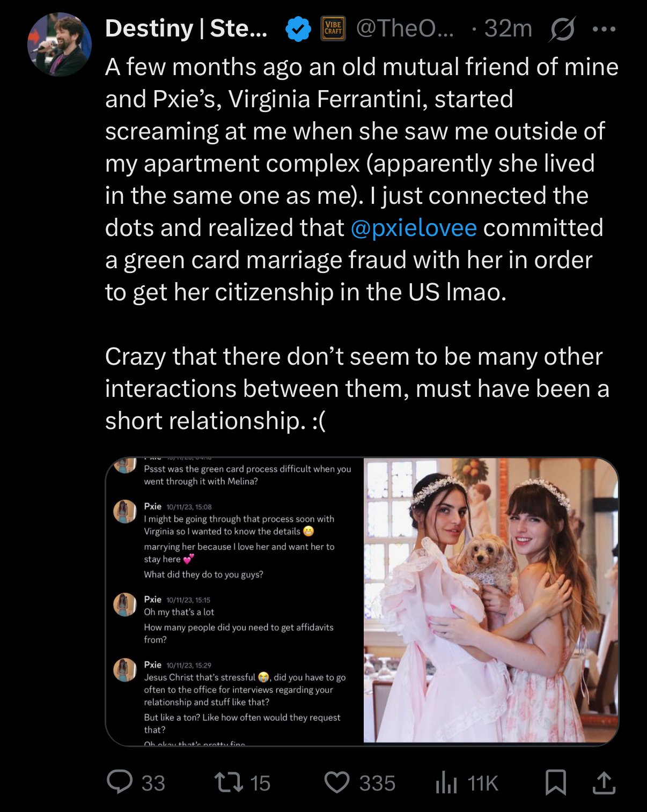Open the three-dot more options menu
Viewport: 647px width, 812px height.
[x=604, y=29]
